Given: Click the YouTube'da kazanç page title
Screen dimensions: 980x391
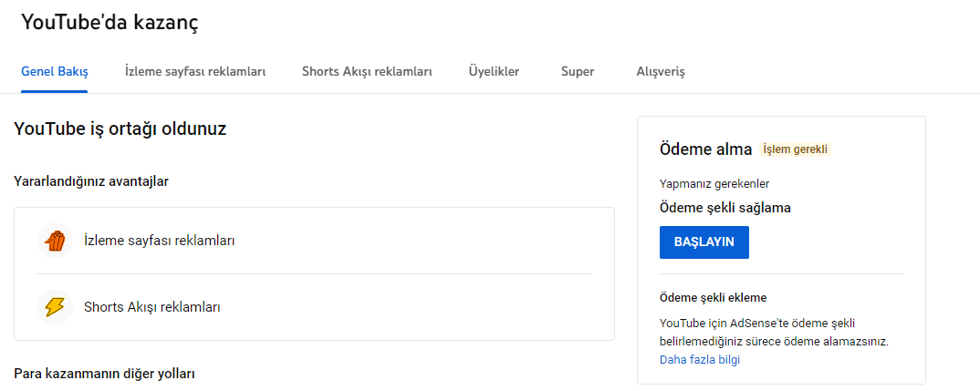Looking at the screenshot, I should tap(109, 23).
